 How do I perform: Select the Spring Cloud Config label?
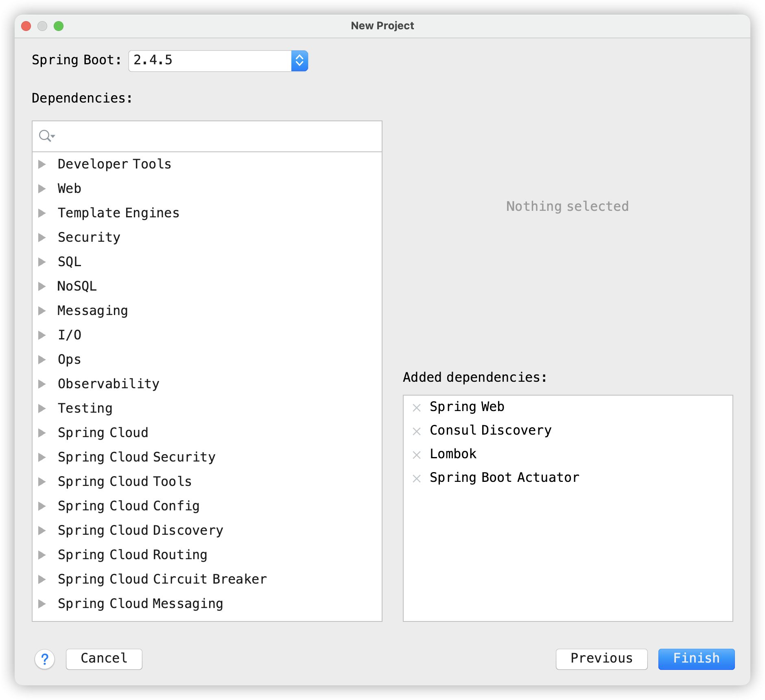pyautogui.click(x=129, y=506)
